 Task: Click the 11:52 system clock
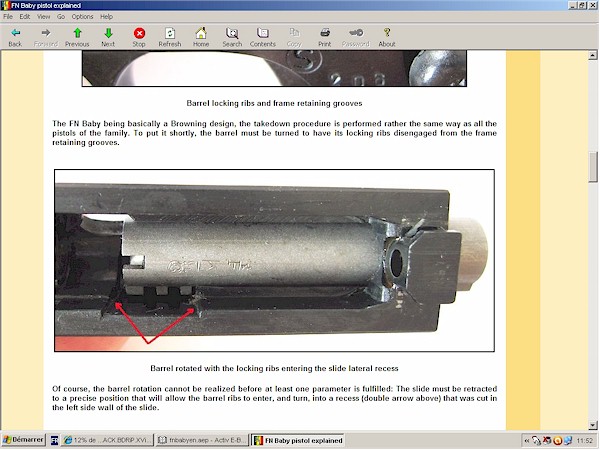coord(584,441)
